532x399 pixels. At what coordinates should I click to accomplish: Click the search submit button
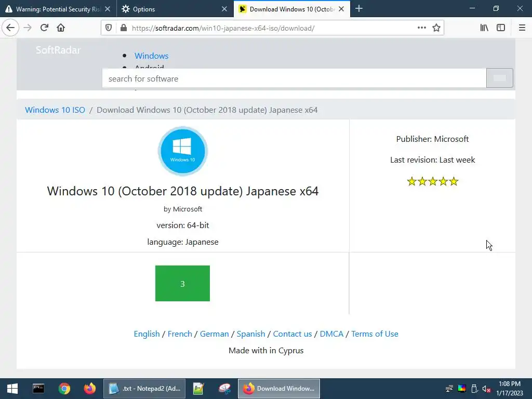(499, 78)
